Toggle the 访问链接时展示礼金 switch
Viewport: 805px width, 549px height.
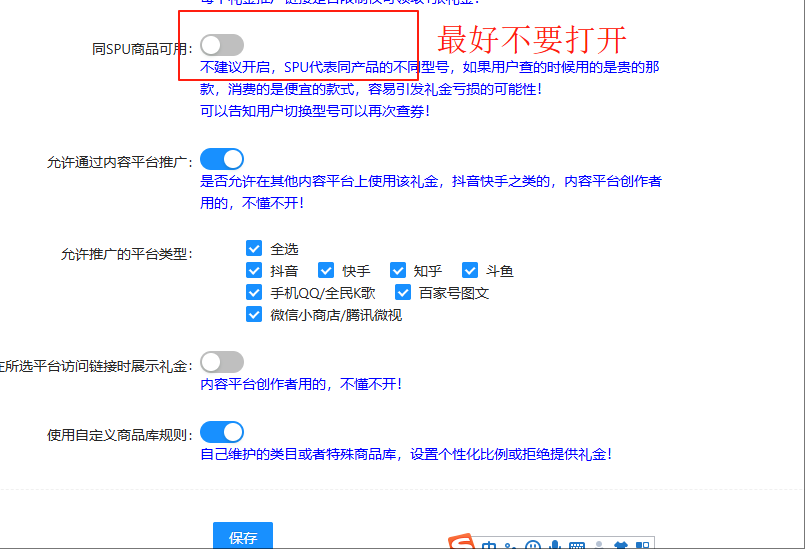[221, 362]
